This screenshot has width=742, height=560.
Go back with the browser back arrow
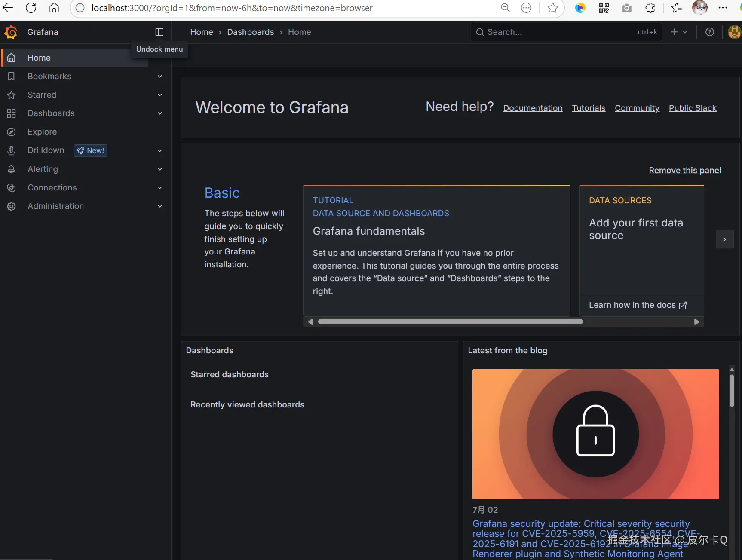pos(8,8)
